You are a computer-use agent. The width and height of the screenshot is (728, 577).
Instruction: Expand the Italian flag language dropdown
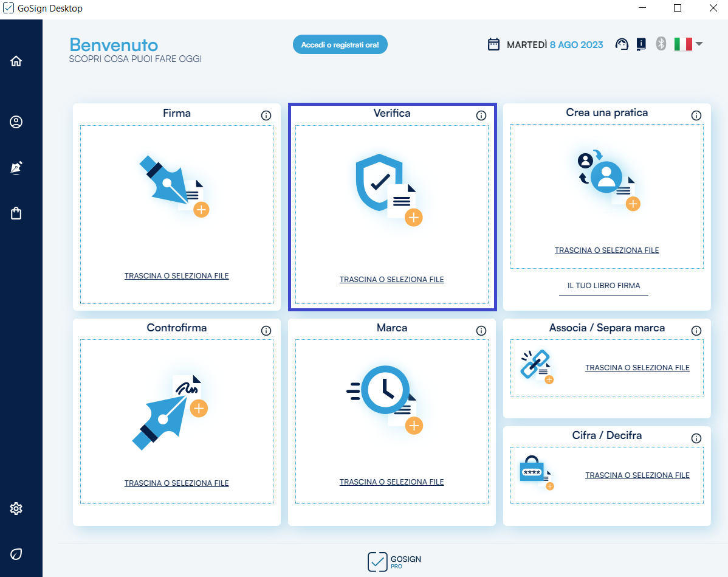coord(689,44)
